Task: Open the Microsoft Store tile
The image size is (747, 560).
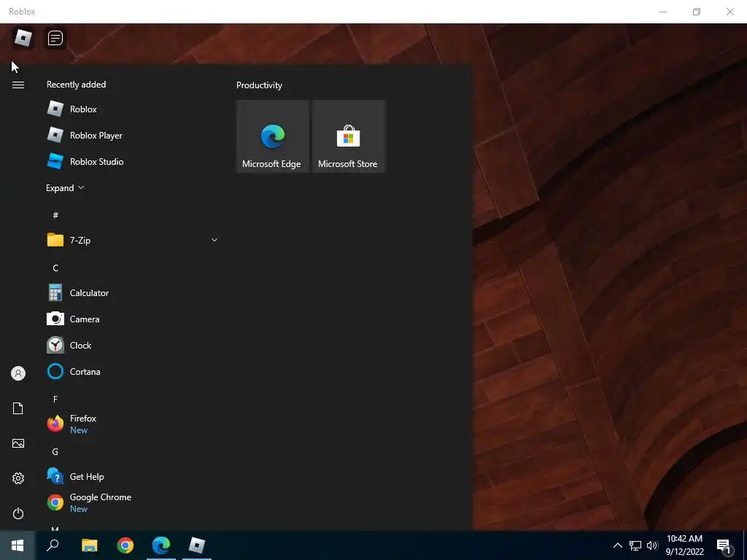Action: [x=348, y=136]
